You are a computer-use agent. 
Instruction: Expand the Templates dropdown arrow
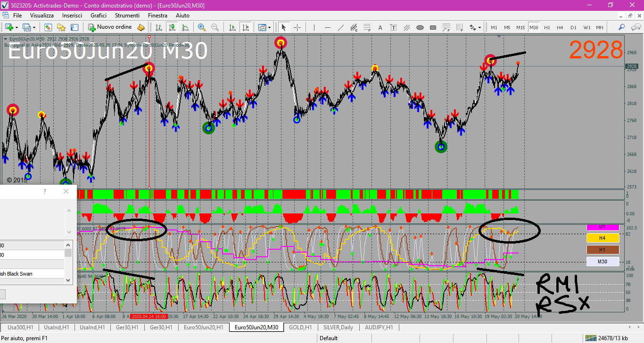[269, 27]
